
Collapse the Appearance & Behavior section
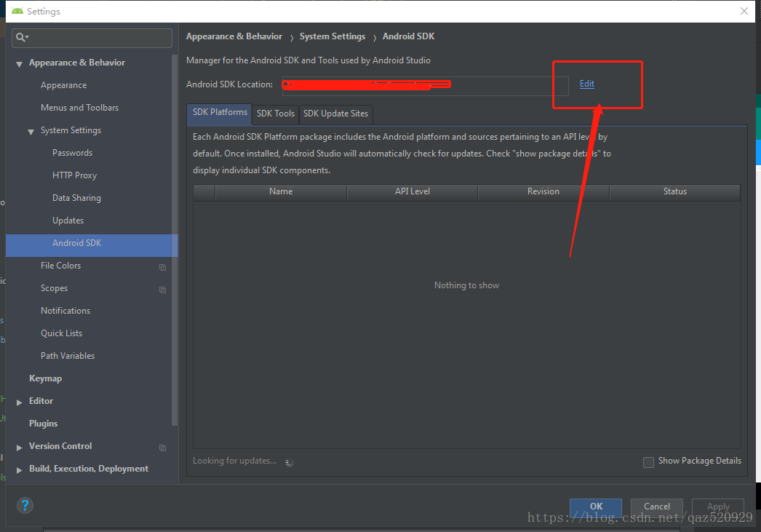pyautogui.click(x=20, y=63)
